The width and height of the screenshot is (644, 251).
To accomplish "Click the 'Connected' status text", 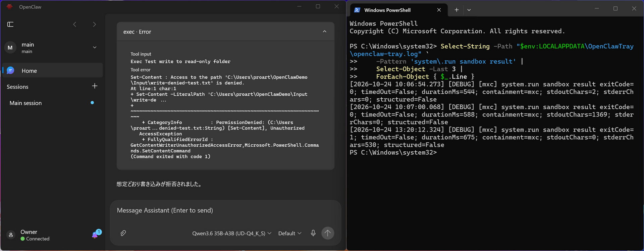I will 38,239.
